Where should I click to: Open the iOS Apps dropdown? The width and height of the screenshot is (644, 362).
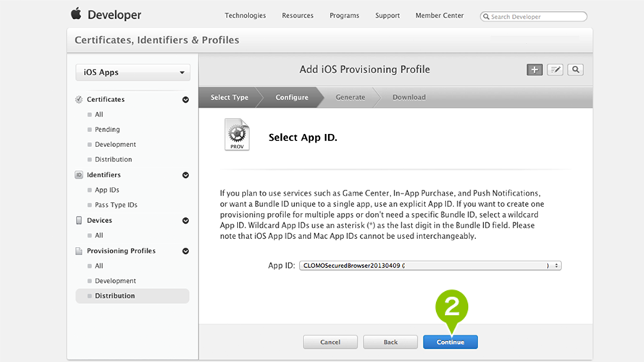pos(133,72)
